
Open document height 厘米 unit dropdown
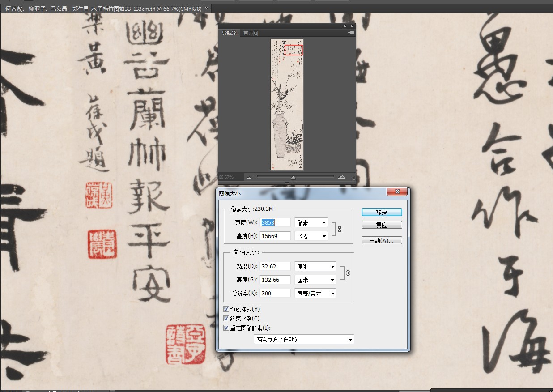315,280
